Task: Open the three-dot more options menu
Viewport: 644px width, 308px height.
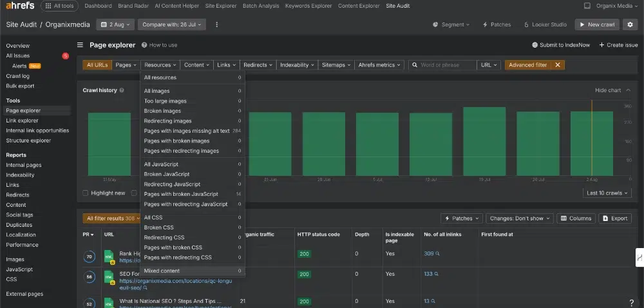Action: tap(217, 24)
